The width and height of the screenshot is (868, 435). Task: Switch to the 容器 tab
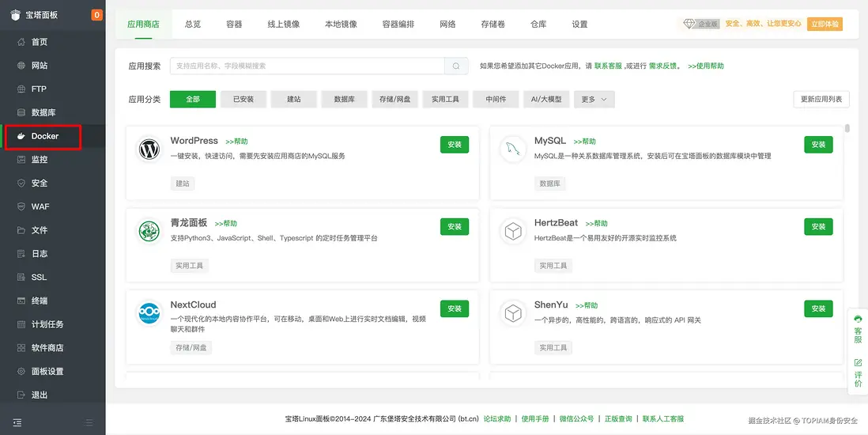click(234, 25)
